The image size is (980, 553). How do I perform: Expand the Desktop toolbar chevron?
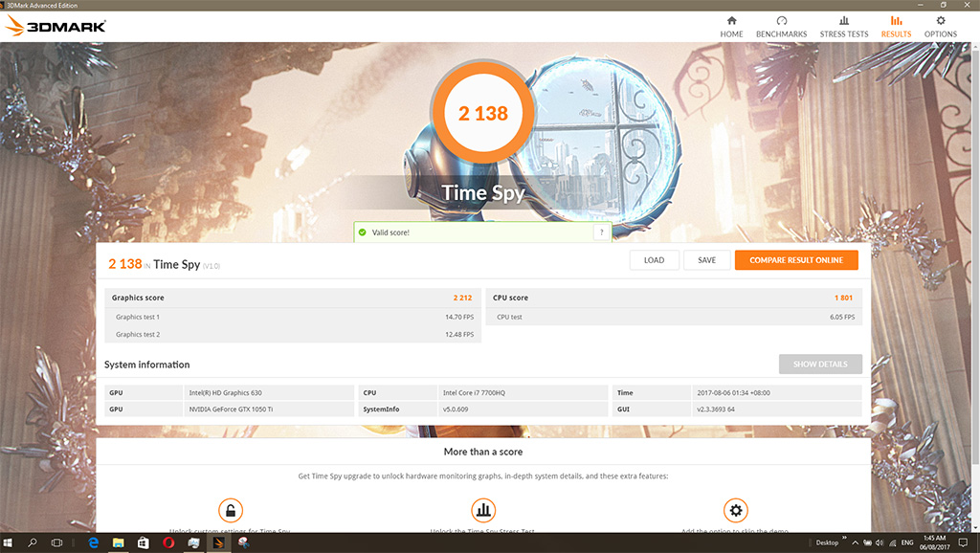coord(844,538)
